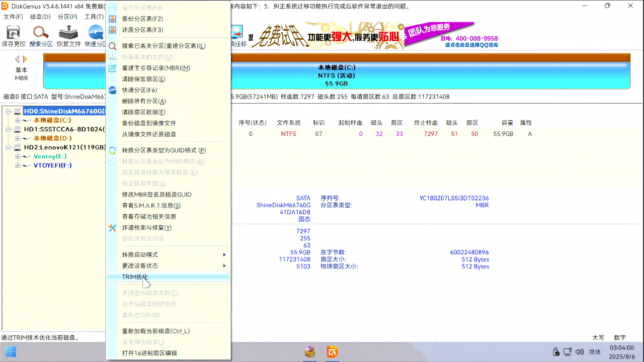Click the network display icon in system tray

click(x=568, y=351)
